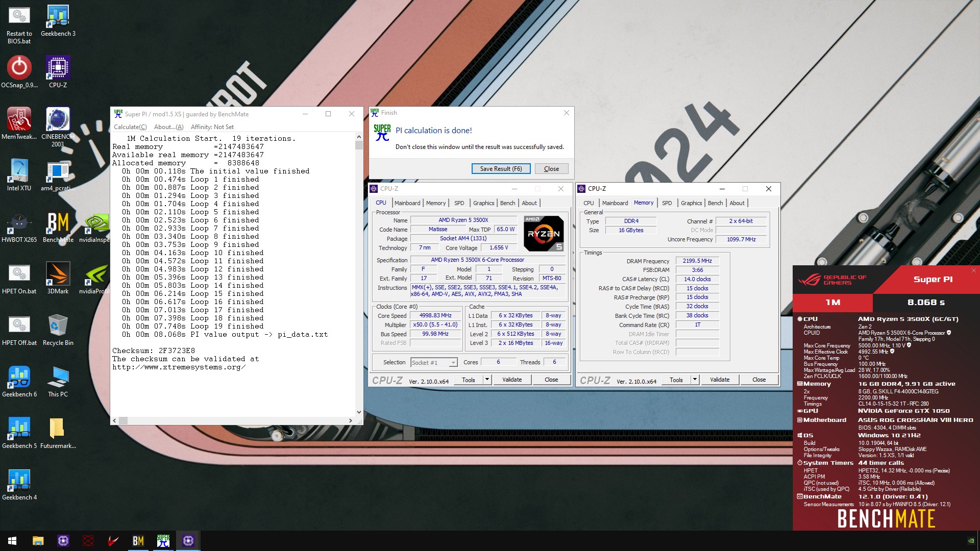Open Calculate menu in Super PI
The height and width of the screenshot is (551, 980).
point(130,127)
